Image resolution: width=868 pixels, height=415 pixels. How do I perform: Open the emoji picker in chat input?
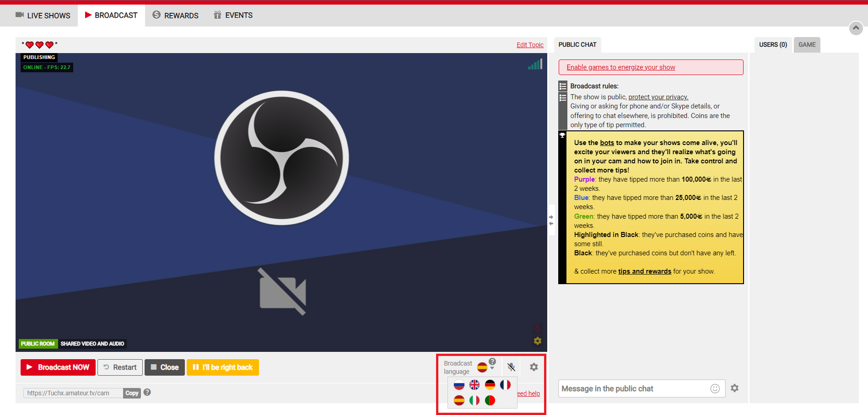pyautogui.click(x=715, y=388)
